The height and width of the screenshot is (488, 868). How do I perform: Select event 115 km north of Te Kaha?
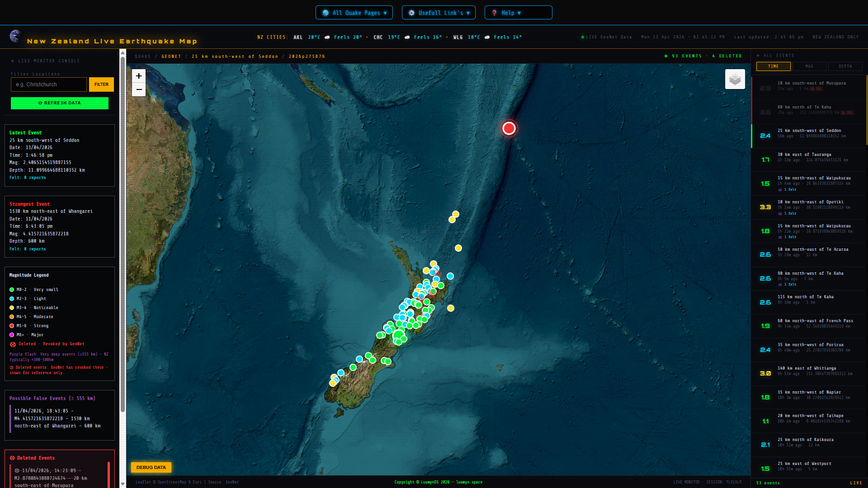[x=809, y=302]
